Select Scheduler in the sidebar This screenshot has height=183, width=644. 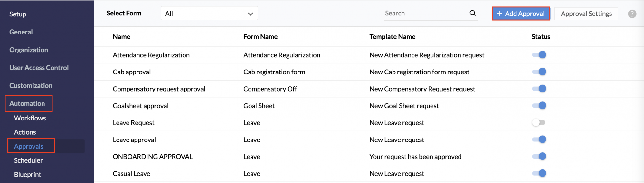pos(28,160)
